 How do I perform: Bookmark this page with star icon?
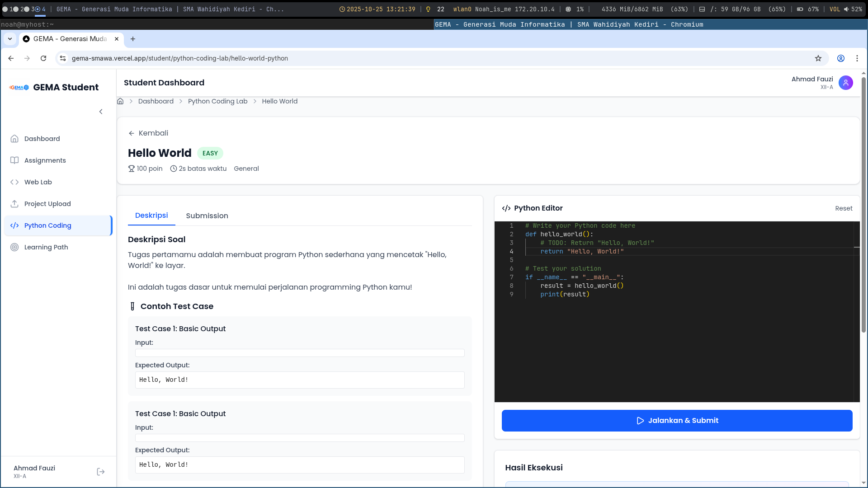818,58
